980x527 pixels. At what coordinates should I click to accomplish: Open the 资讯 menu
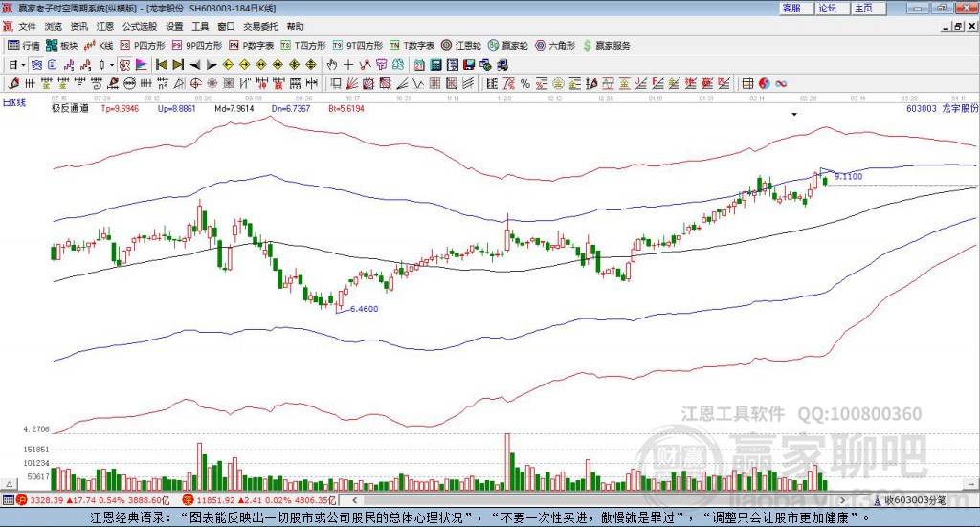click(x=78, y=26)
